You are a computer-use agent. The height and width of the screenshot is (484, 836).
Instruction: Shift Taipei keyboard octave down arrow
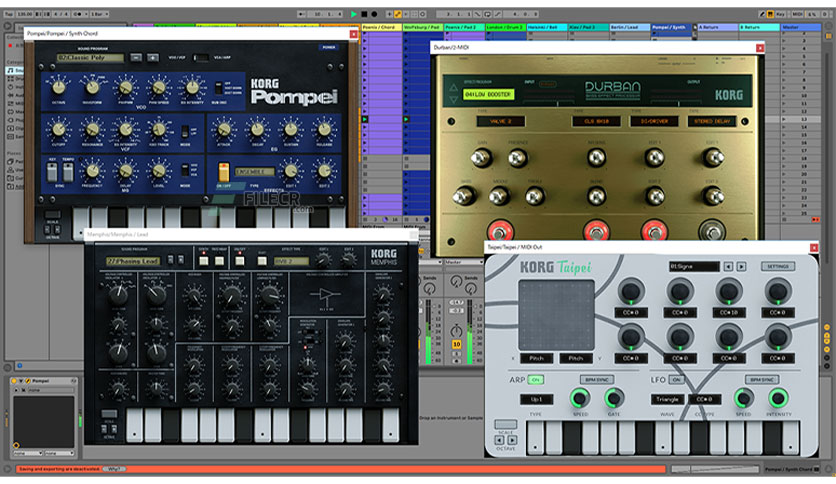pos(499,440)
